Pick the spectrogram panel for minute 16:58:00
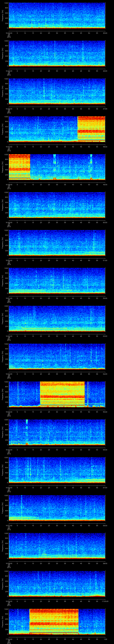Viewport: 114px width, 644px height. pyautogui.click(x=57, y=546)
